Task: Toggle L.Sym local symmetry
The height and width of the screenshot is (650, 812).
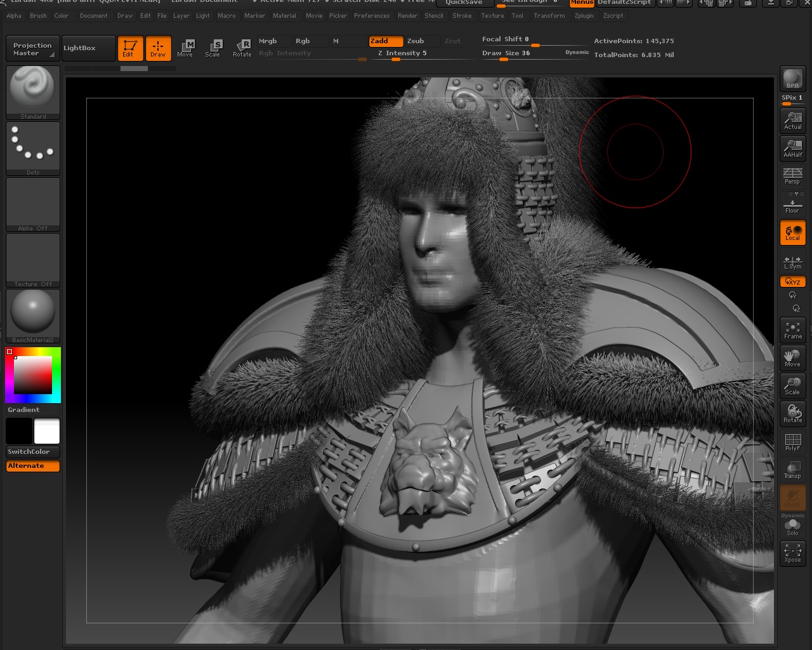Action: [792, 261]
